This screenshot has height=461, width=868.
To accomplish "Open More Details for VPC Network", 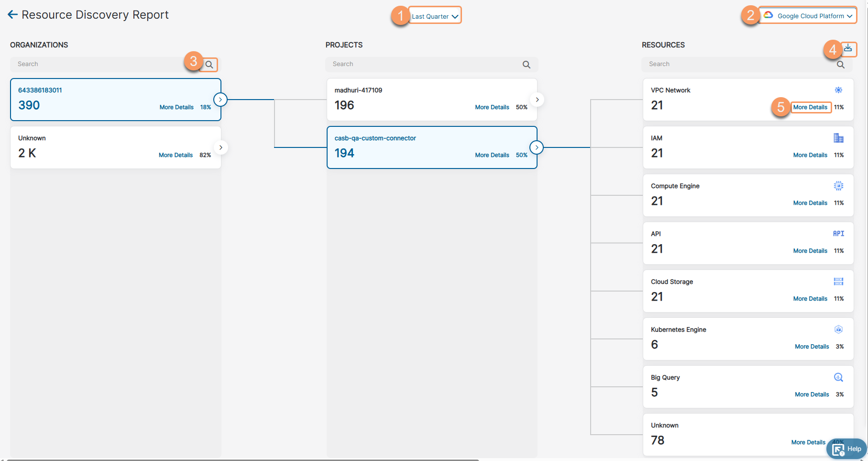I will (x=810, y=107).
